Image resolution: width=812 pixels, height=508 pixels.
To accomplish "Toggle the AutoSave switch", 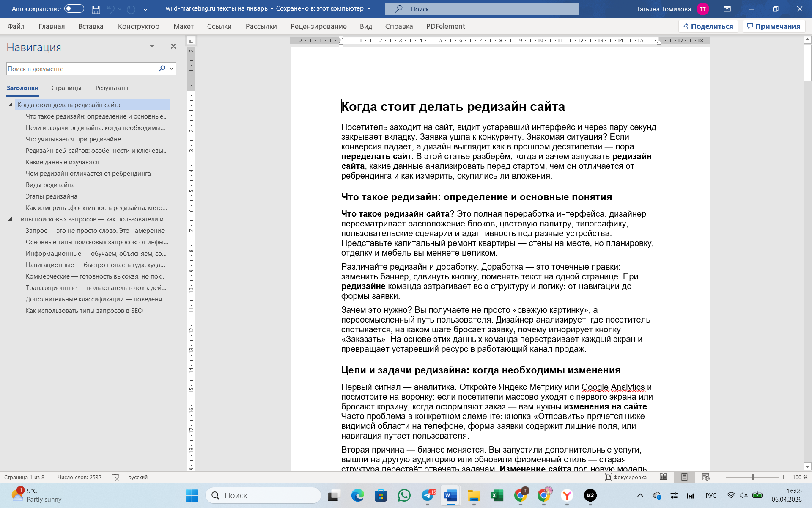I will point(74,9).
